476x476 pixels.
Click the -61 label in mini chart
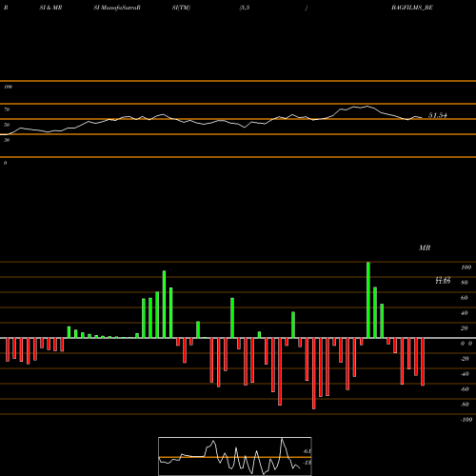pyautogui.click(x=307, y=451)
